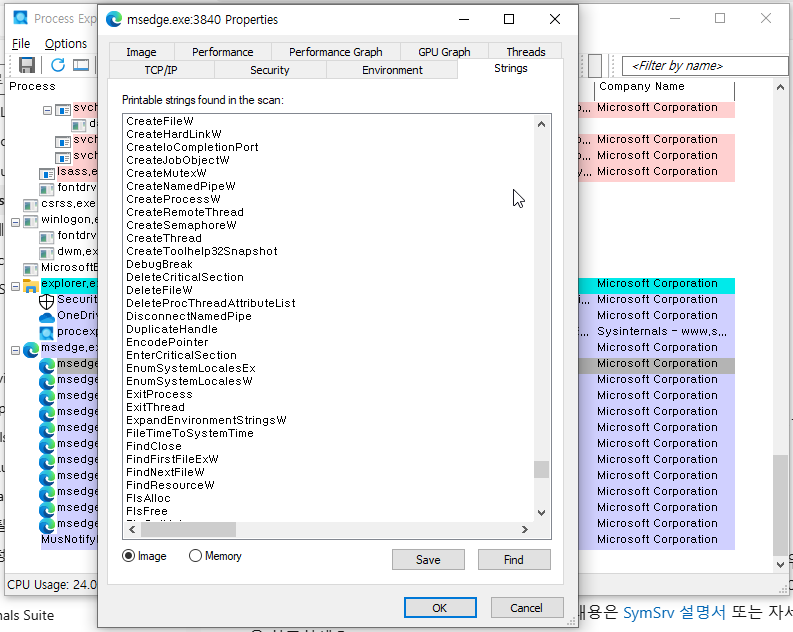Viewport: 793px width, 632px height.
Task: Collapse the topmost svchost tree node
Action: point(48,110)
